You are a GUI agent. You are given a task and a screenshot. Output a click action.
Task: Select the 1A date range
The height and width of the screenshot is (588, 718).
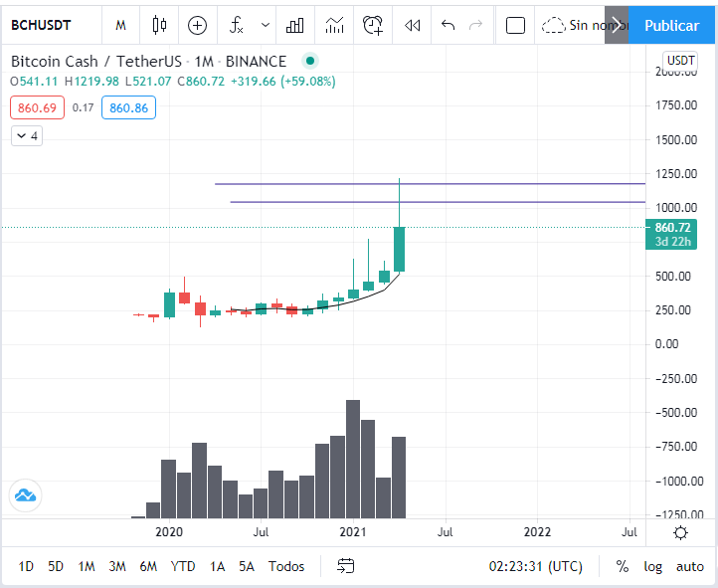(217, 566)
